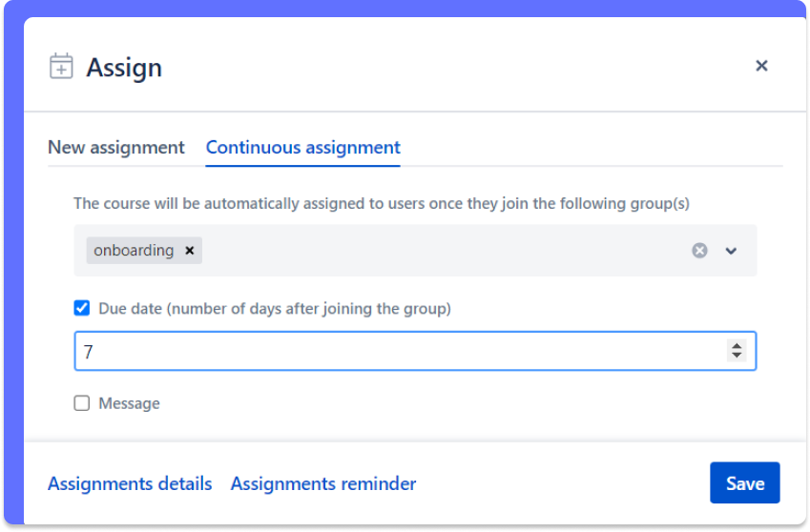Enable the Message checkbox
This screenshot has width=810, height=532.
(x=82, y=403)
